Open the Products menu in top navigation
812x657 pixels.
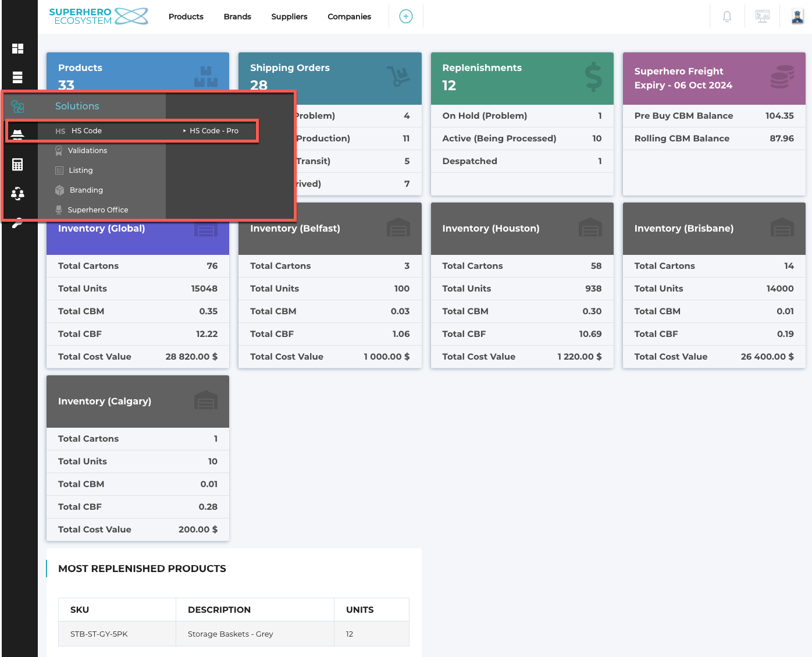pyautogui.click(x=186, y=16)
